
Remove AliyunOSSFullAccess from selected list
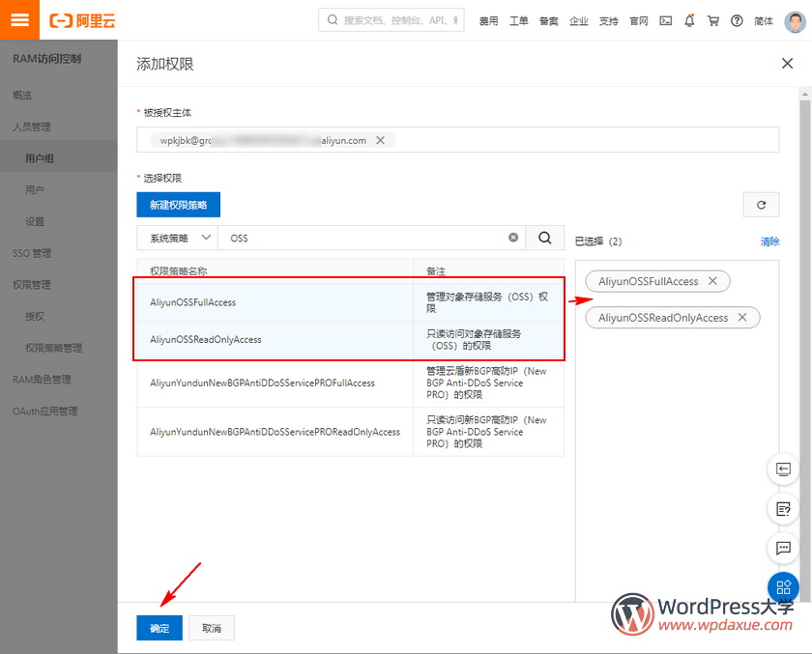pos(712,281)
